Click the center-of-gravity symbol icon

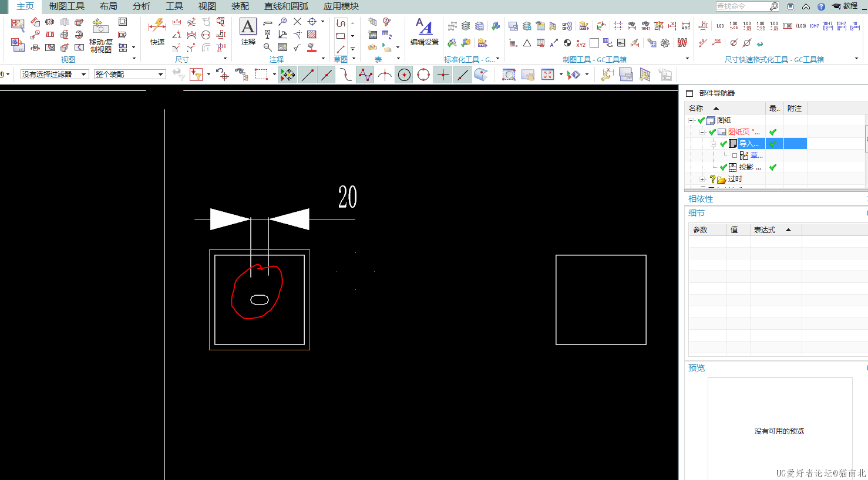tap(567, 43)
